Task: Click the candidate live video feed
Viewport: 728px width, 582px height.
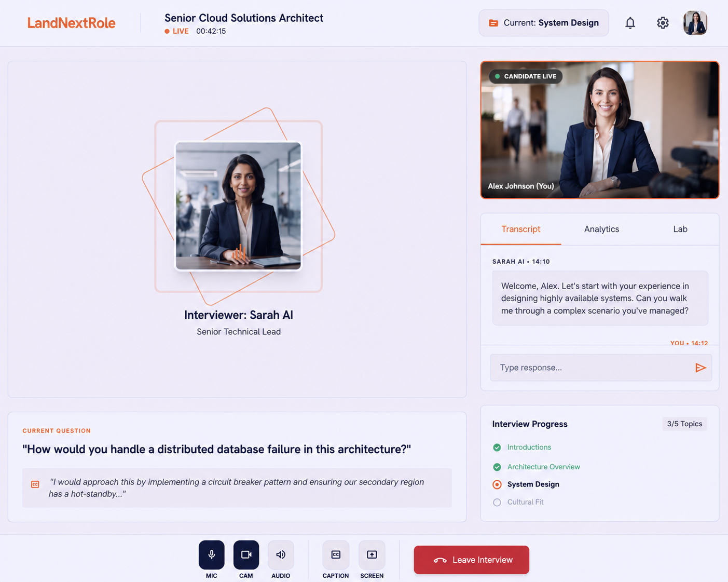Action: coord(600,130)
